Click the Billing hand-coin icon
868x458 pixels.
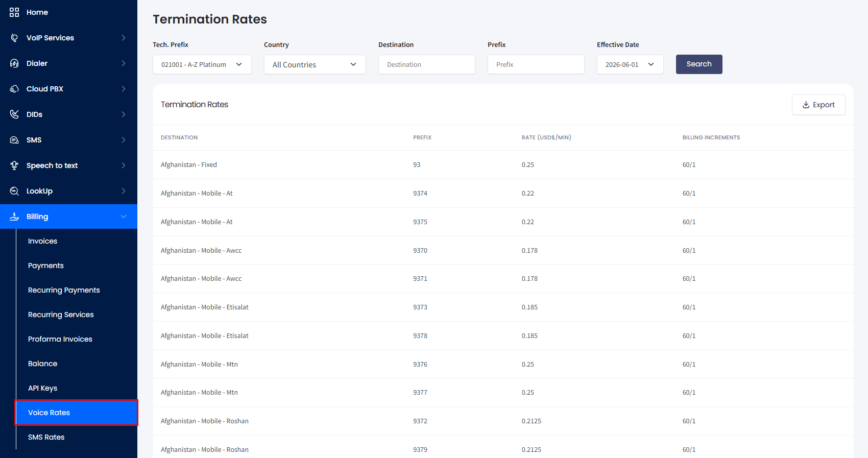(14, 216)
